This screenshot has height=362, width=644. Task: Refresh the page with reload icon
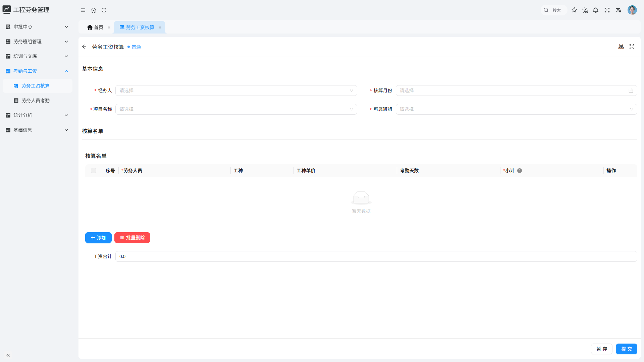104,10
